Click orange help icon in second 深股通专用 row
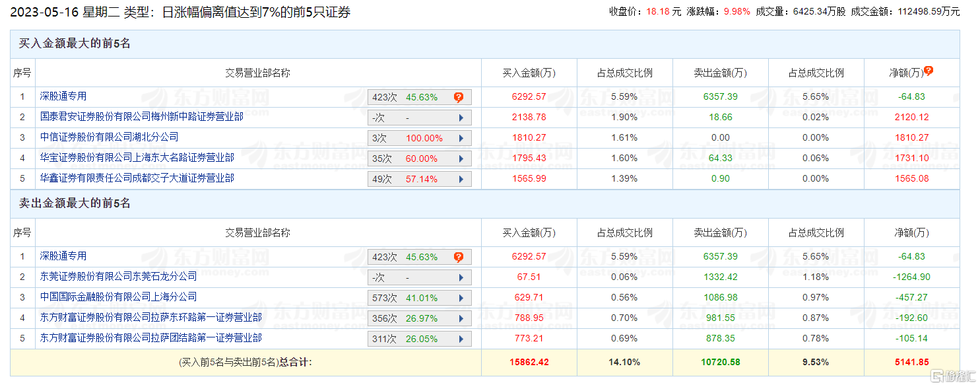 pos(459,257)
